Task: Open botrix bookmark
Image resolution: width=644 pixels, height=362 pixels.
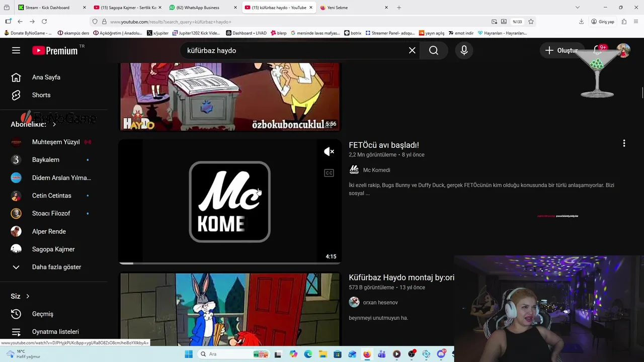Action: pos(353,33)
